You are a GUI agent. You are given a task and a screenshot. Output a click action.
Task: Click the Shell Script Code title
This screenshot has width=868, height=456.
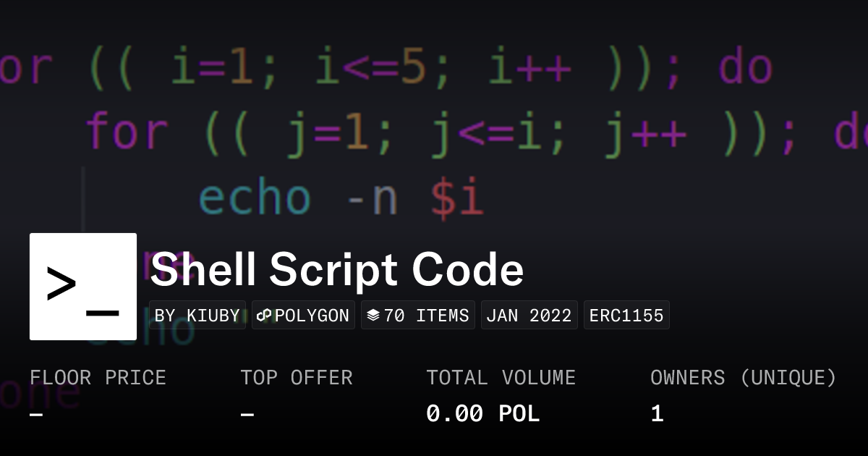336,269
